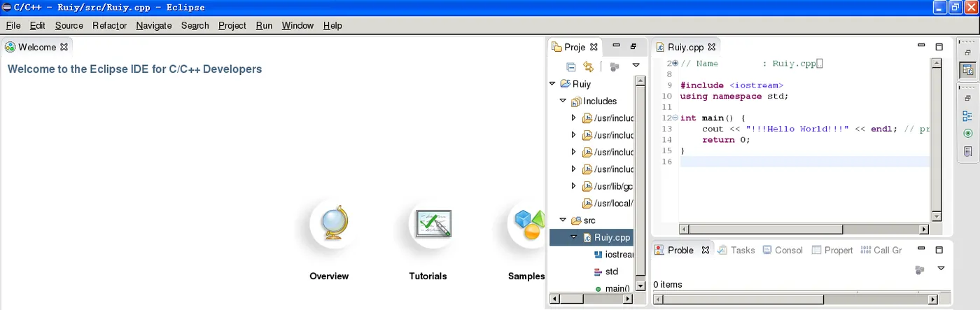Screen dimensions: 980x310
Task: Maximize the Project Explorer view
Action: (633, 46)
